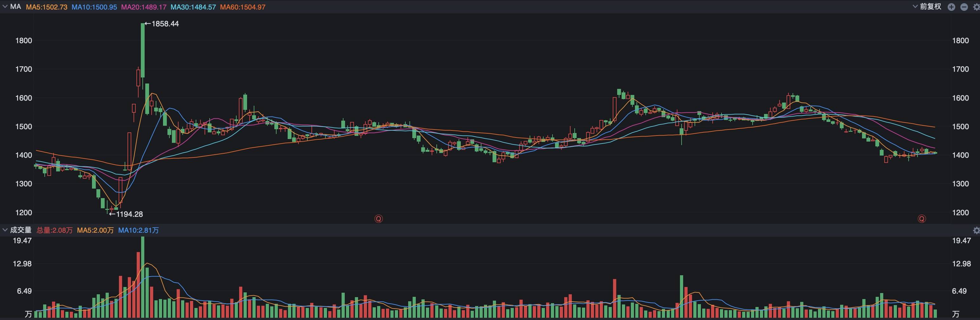This screenshot has height=320, width=980.
Task: Click the volume MA10:2.81万 label
Action: (138, 230)
